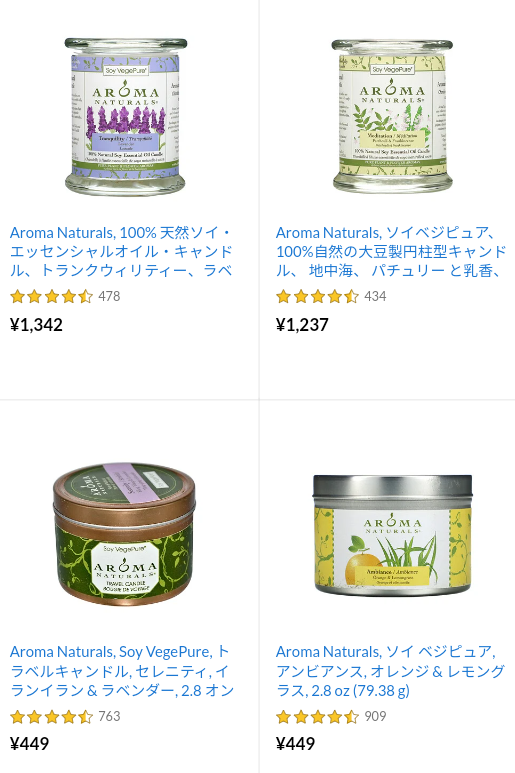The height and width of the screenshot is (773, 515).
Task: Click the star rating beside 909 reviews
Action: pos(317,716)
